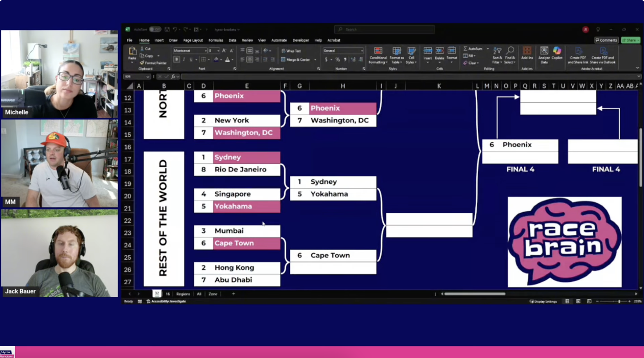This screenshot has width=644, height=358.
Task: Click the Cut scissors icon
Action: tap(142, 49)
